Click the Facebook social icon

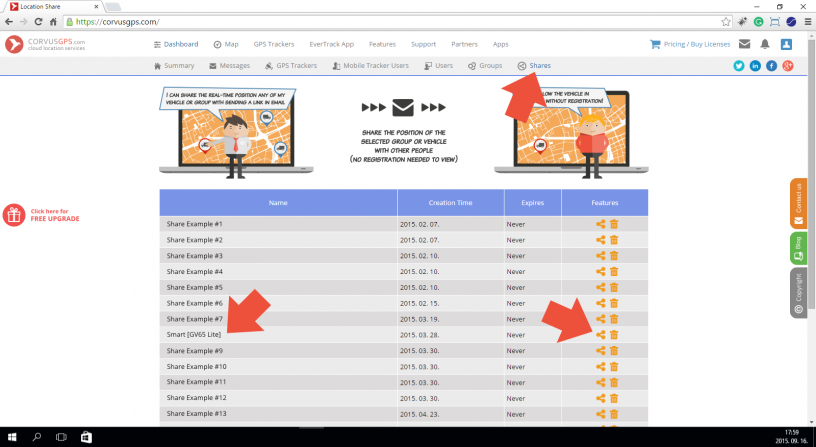point(771,66)
